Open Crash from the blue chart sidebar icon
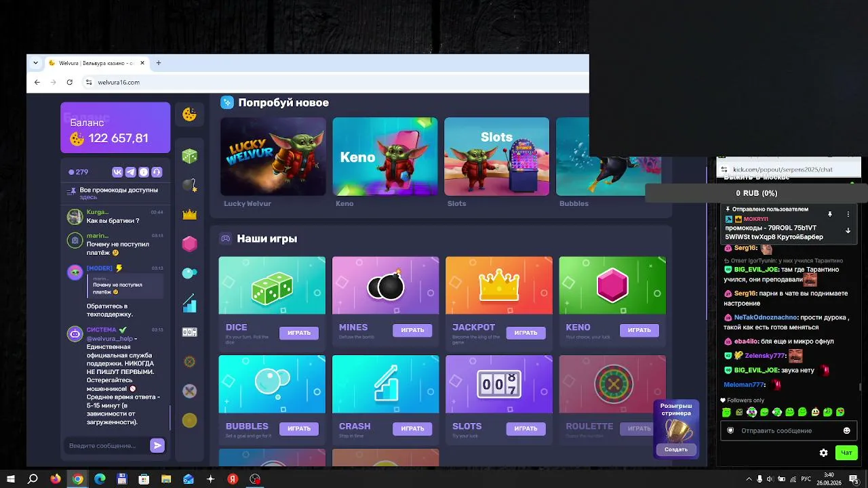Image resolution: width=868 pixels, height=488 pixels. click(189, 303)
